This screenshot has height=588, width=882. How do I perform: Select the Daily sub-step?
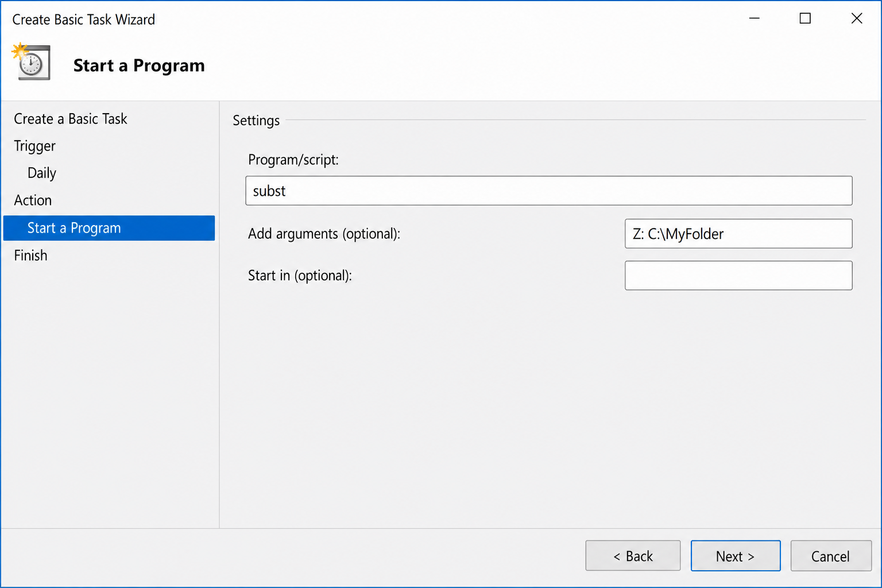click(x=42, y=173)
